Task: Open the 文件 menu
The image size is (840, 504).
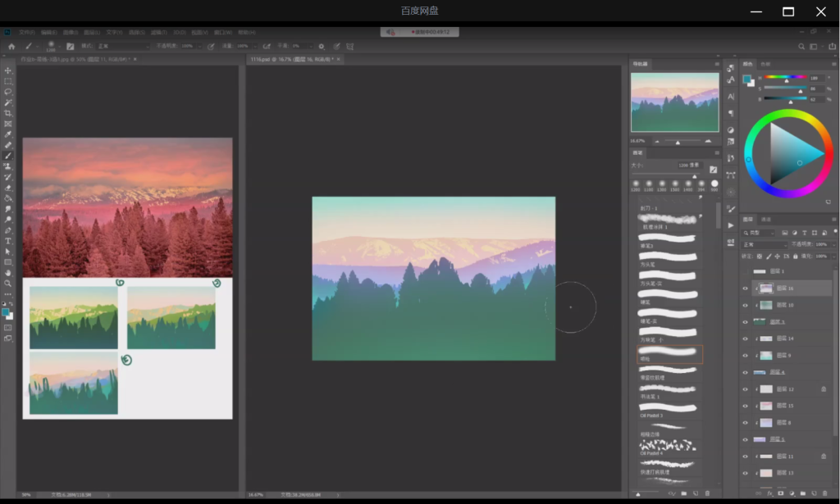Action: (x=26, y=32)
